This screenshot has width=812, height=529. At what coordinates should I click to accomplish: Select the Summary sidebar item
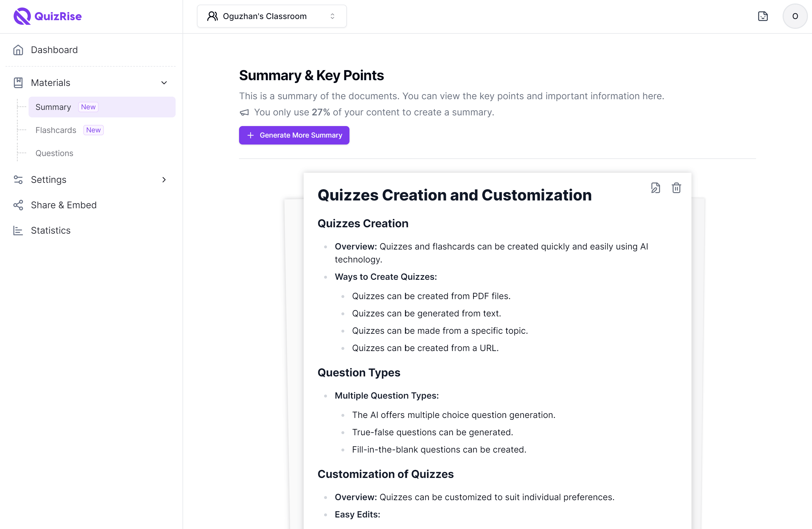click(53, 107)
